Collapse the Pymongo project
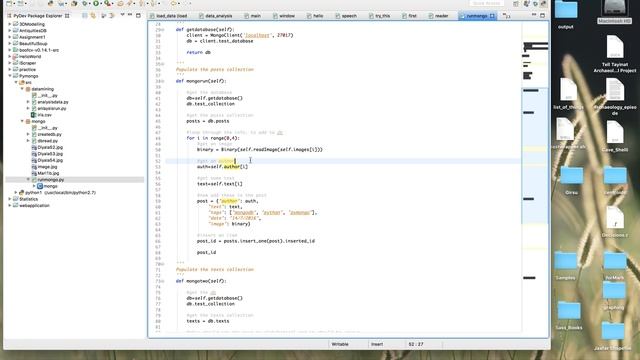This screenshot has height=360, width=640. click(x=10, y=76)
